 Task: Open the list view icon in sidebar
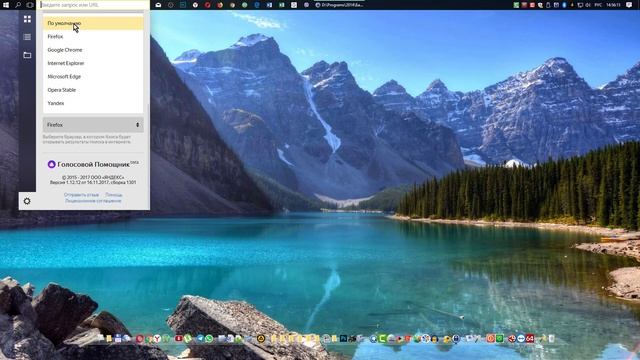pyautogui.click(x=27, y=37)
